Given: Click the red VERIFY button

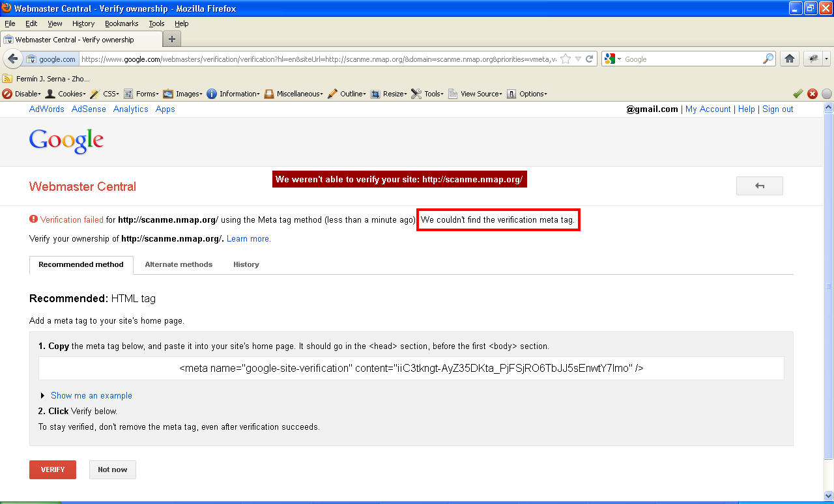Looking at the screenshot, I should point(53,469).
